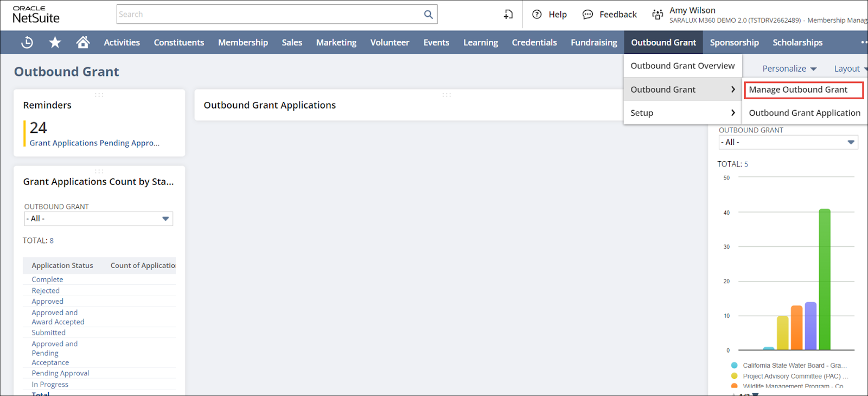This screenshot has height=396, width=868.
Task: Click the Feedback speech bubble icon
Action: click(x=588, y=15)
